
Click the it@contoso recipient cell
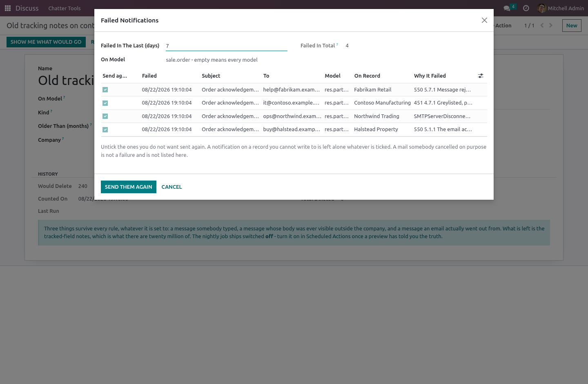[291, 103]
